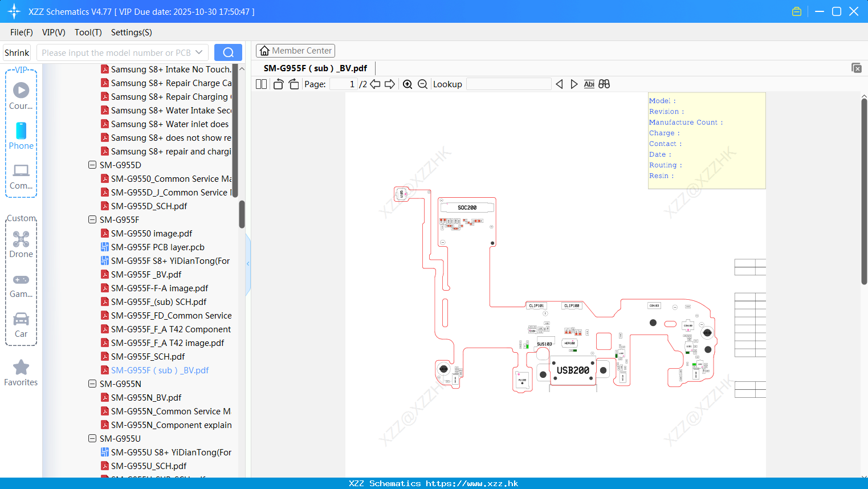Click the blue search button
868x489 pixels.
pyautogui.click(x=228, y=52)
